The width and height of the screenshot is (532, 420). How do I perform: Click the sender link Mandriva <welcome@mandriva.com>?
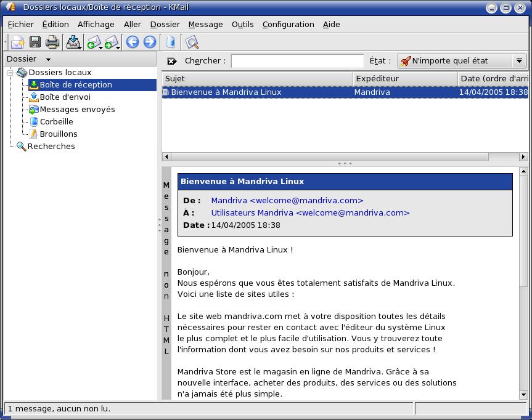point(287,200)
